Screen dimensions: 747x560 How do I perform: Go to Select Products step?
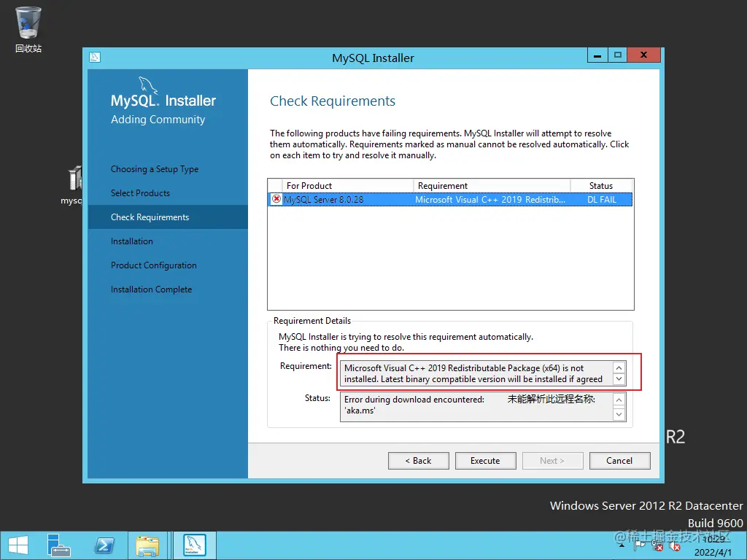pos(140,192)
